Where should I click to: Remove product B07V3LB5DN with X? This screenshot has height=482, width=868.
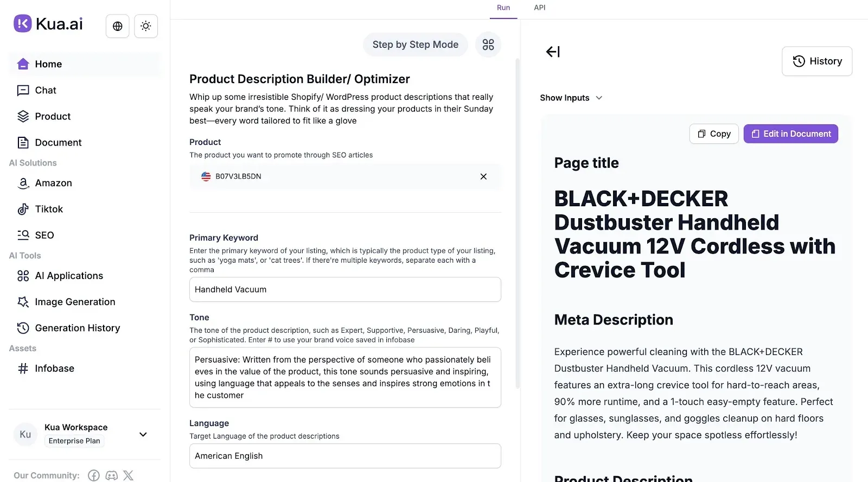(x=483, y=176)
